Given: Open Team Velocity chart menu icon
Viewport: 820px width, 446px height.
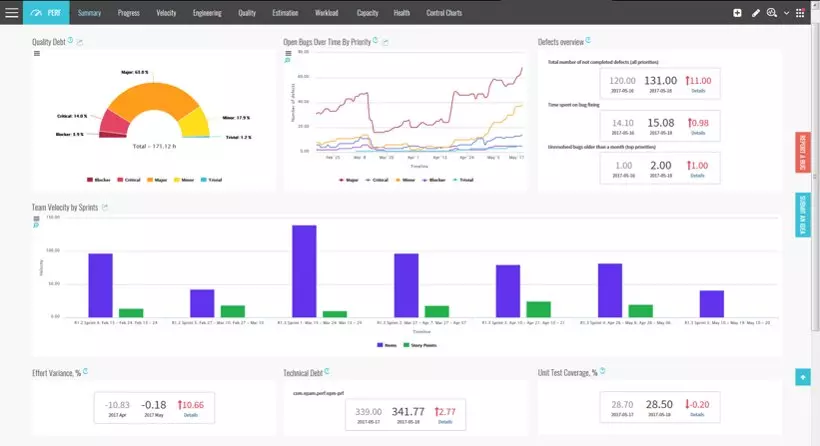Looking at the screenshot, I should tap(36, 219).
